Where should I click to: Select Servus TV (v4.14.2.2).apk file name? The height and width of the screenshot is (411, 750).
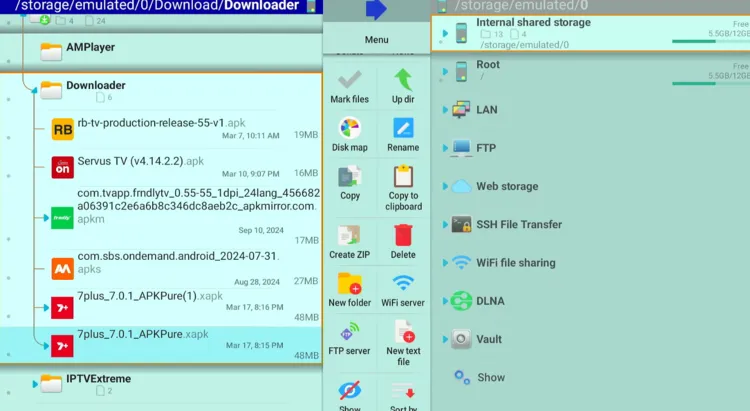click(141, 161)
